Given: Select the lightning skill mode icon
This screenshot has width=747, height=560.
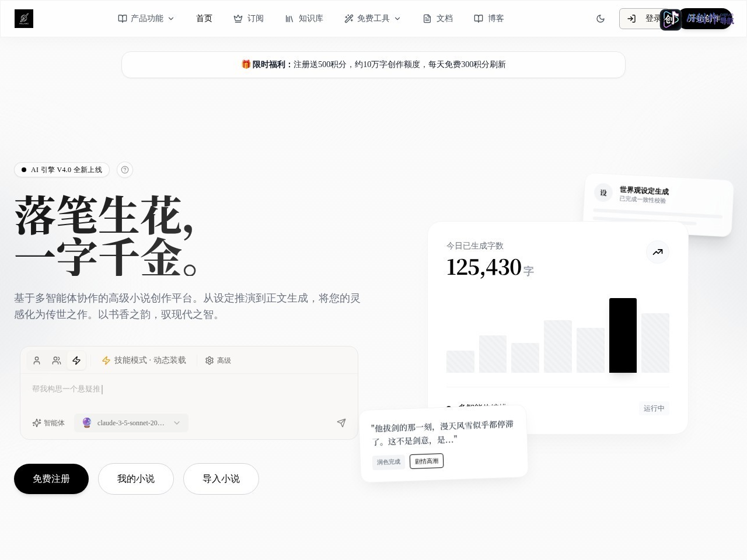Looking at the screenshot, I should 76,360.
